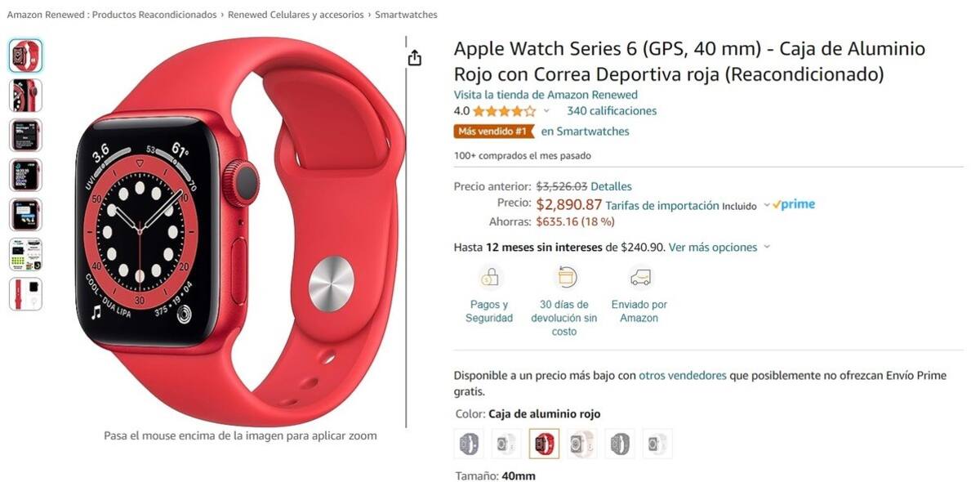The image size is (980, 482).
Task: Expand the rating breakdown chevron beside the stars
Action: [x=546, y=111]
